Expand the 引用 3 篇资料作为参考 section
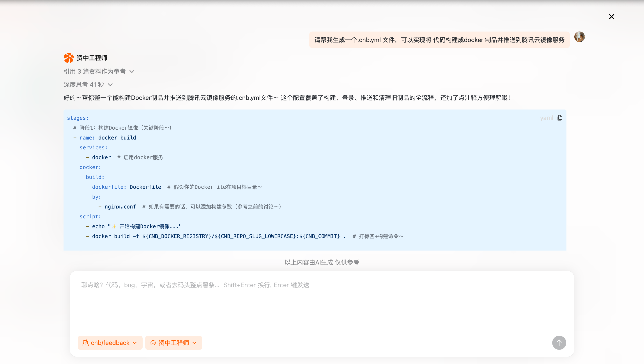644x364 pixels. pyautogui.click(x=99, y=71)
